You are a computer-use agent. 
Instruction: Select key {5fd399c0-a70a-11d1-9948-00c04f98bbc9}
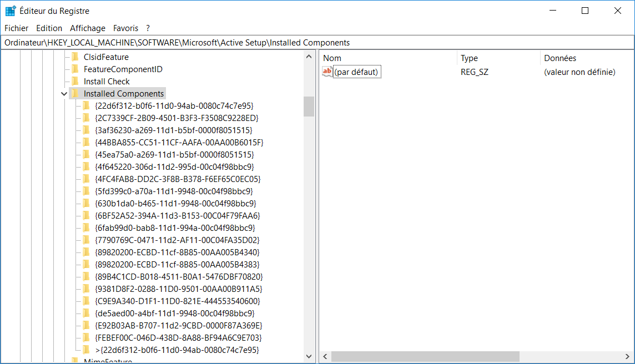[174, 191]
